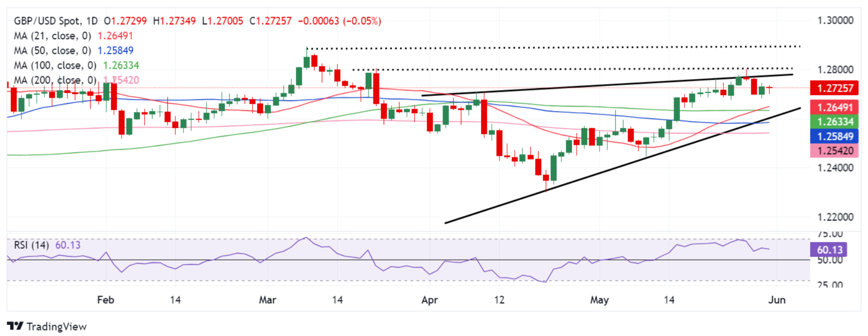Click the TradingView logo icon
The width and height of the screenshot is (868, 336).
(15, 326)
